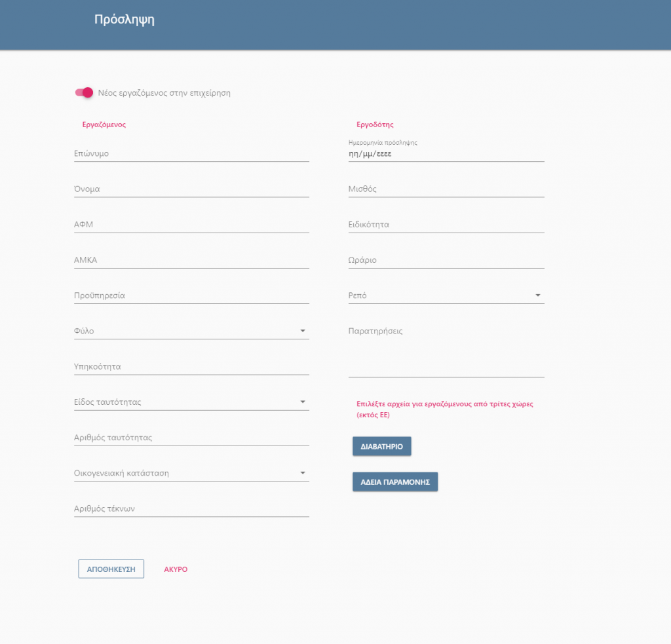
Task: Expand the Ρεπό dropdown list
Action: pos(446,295)
